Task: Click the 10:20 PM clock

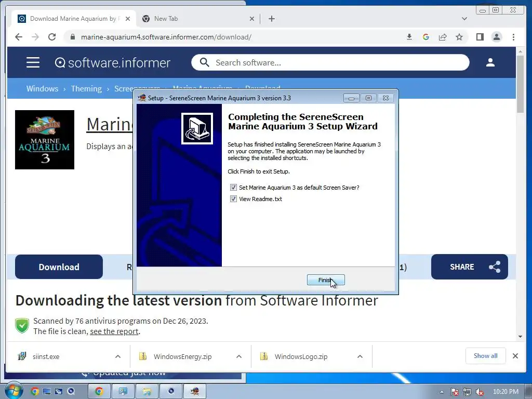Action: [506, 392]
